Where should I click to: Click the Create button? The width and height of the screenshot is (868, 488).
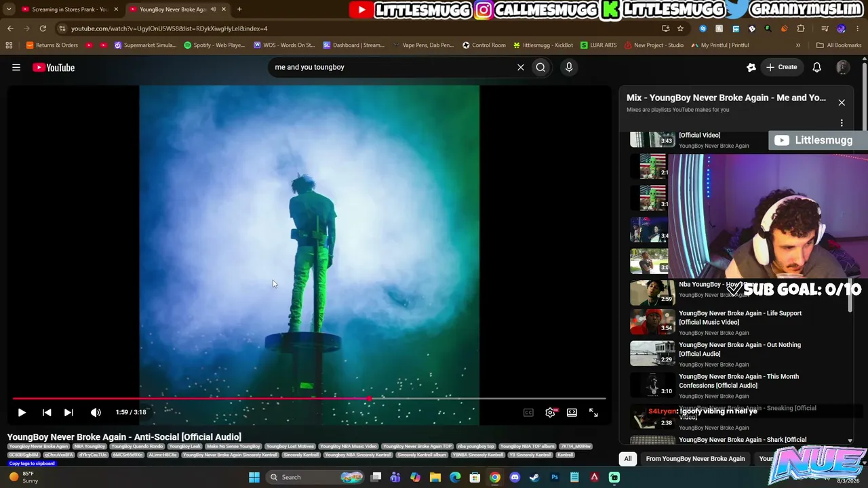click(782, 67)
